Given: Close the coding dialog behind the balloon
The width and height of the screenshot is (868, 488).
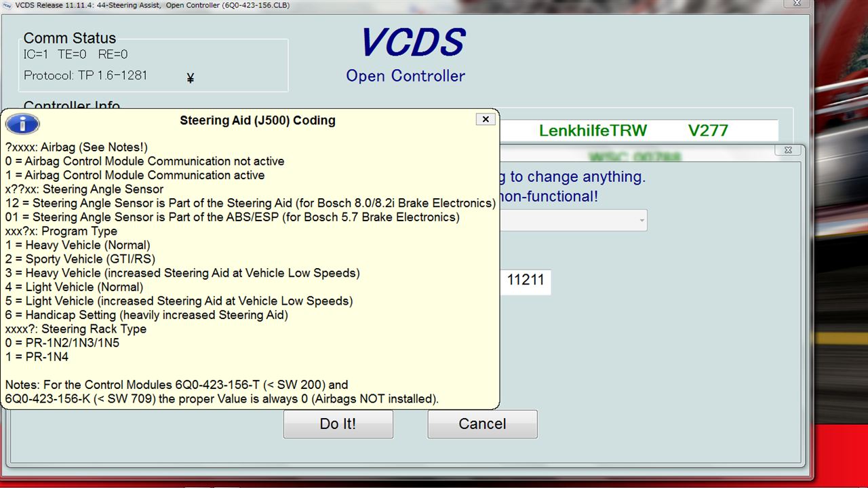Looking at the screenshot, I should [x=788, y=150].
